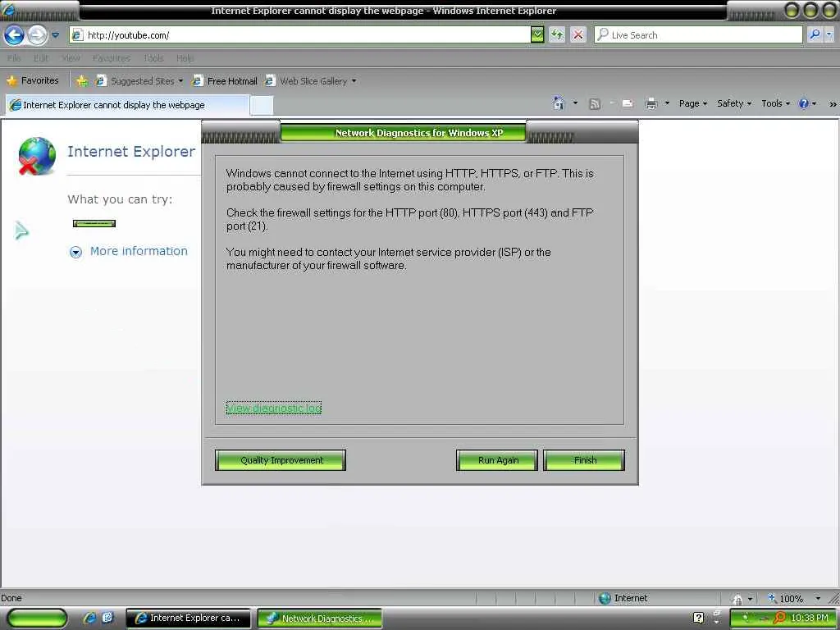Open the View menu
Viewport: 840px width, 630px height.
click(x=71, y=58)
